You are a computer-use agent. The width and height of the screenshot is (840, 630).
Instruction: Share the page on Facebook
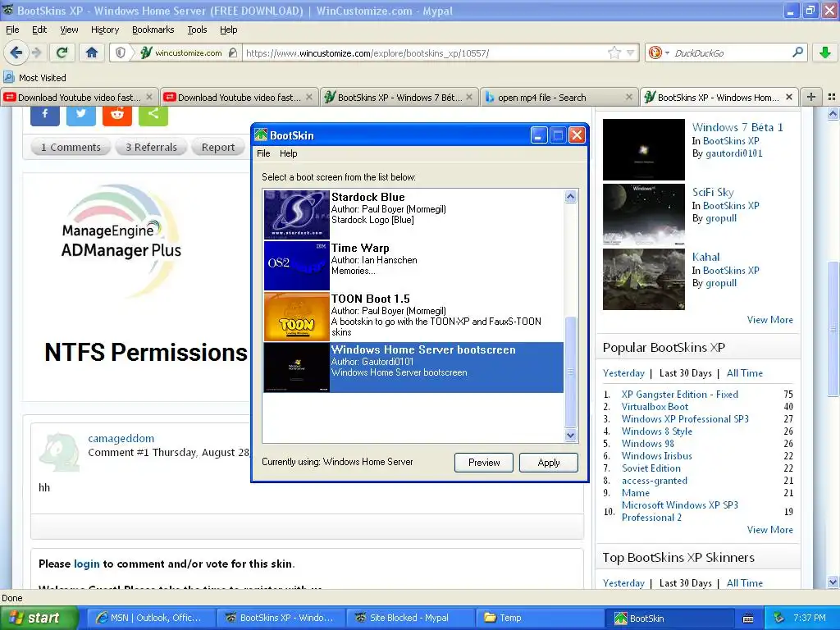[45, 115]
